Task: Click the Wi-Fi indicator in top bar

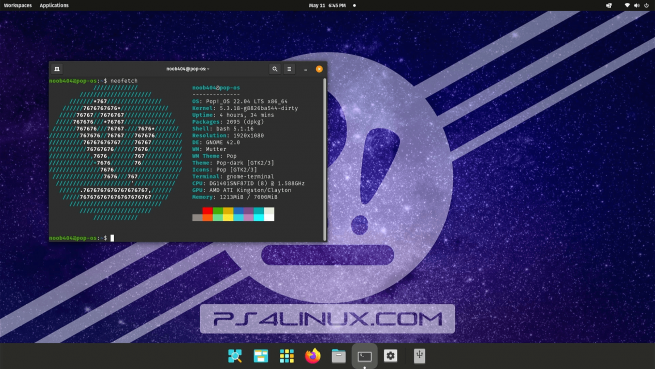Action: click(627, 5)
